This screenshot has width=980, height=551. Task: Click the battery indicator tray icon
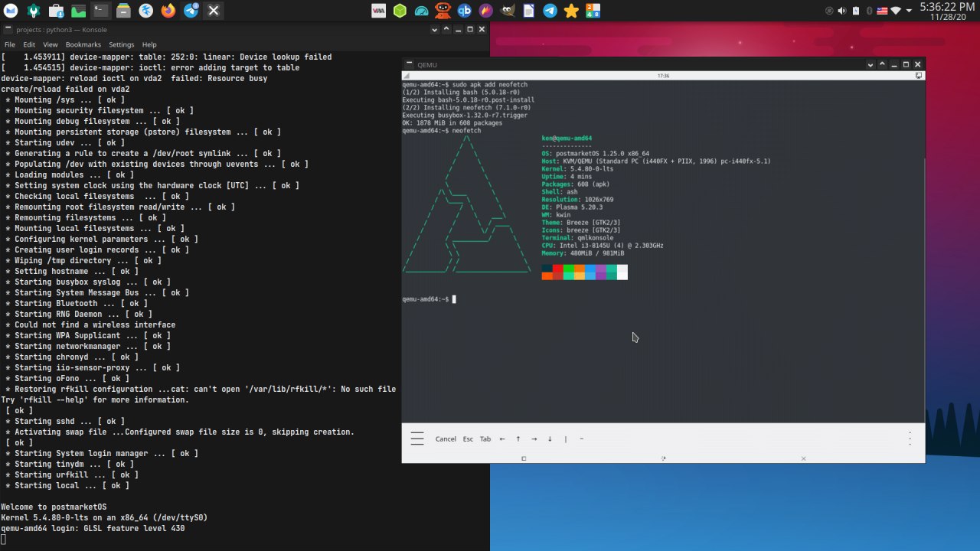(x=856, y=11)
